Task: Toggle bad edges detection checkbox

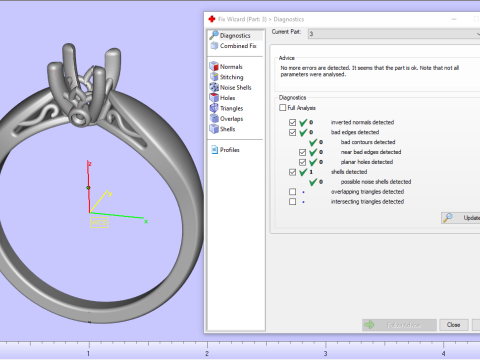Action: point(292,132)
